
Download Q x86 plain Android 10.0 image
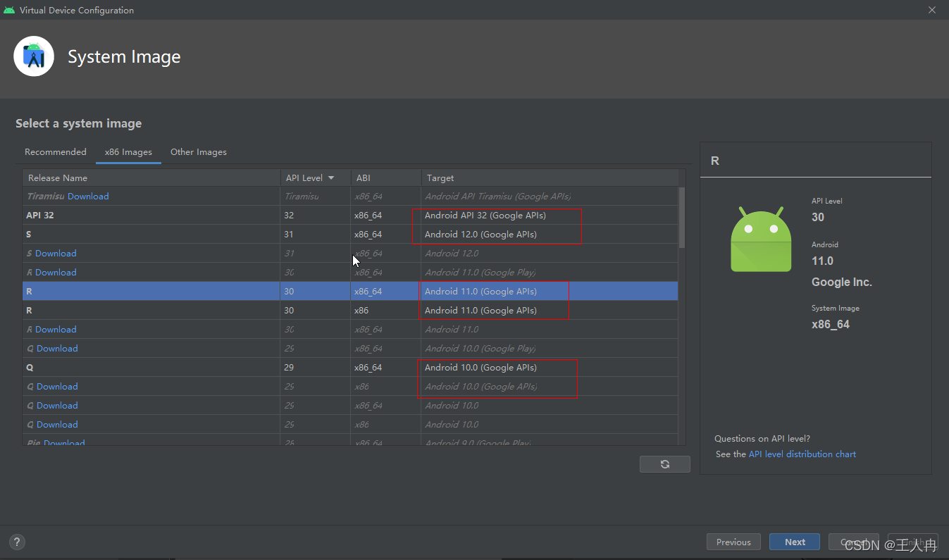pos(57,425)
